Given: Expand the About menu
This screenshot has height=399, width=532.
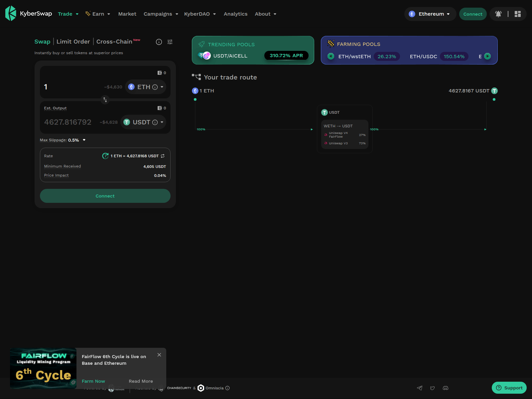Looking at the screenshot, I should [x=266, y=14].
